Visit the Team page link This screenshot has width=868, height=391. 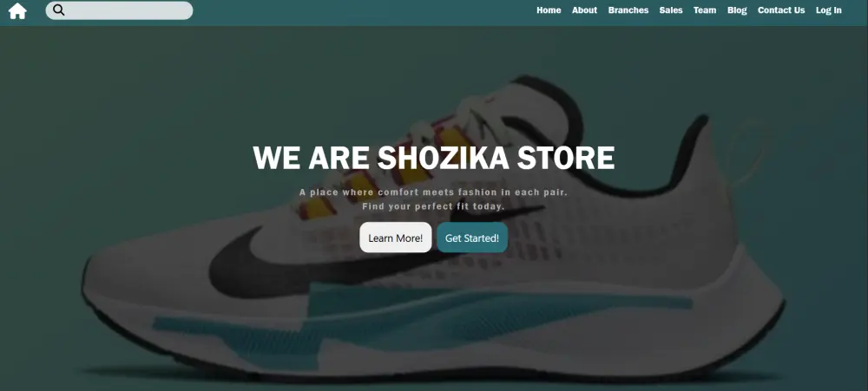(705, 10)
